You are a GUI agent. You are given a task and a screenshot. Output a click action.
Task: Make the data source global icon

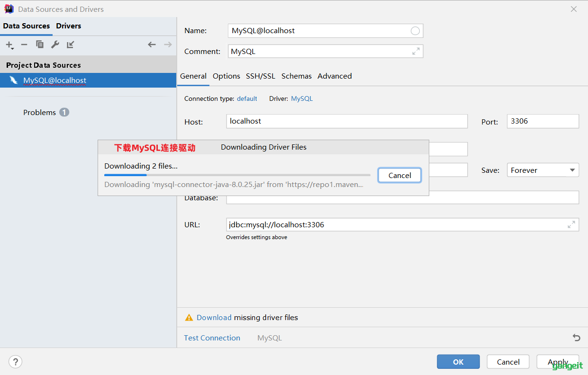click(71, 45)
